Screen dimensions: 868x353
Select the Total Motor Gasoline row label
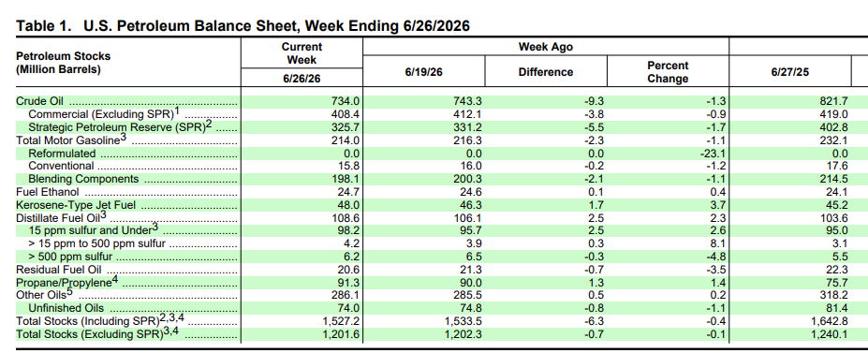[71, 140]
